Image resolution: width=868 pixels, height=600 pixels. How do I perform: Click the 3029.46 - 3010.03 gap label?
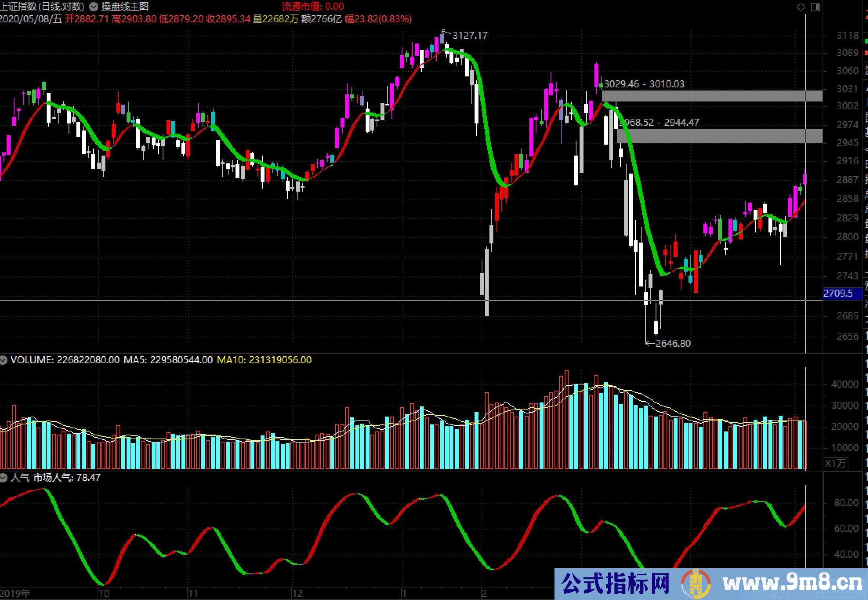pos(644,84)
